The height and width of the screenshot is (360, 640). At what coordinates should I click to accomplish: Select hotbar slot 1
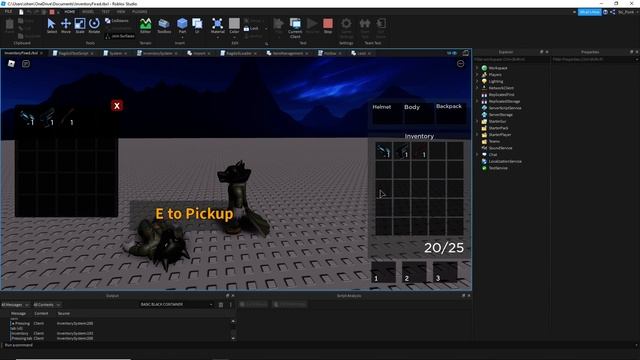tap(383, 272)
